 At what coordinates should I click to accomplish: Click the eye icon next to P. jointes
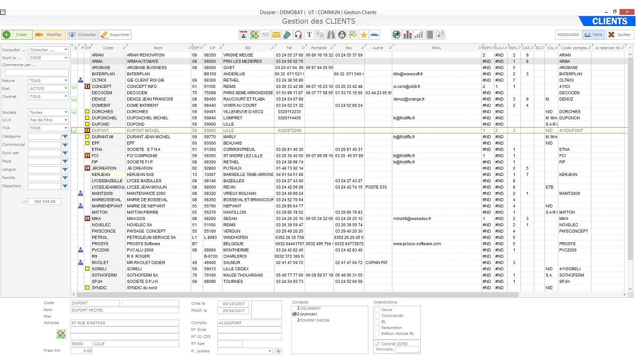pyautogui.click(x=279, y=351)
